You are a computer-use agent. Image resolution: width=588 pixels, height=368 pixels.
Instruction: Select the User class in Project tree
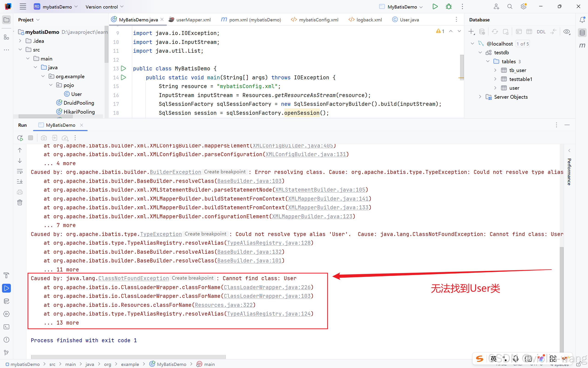tap(76, 94)
